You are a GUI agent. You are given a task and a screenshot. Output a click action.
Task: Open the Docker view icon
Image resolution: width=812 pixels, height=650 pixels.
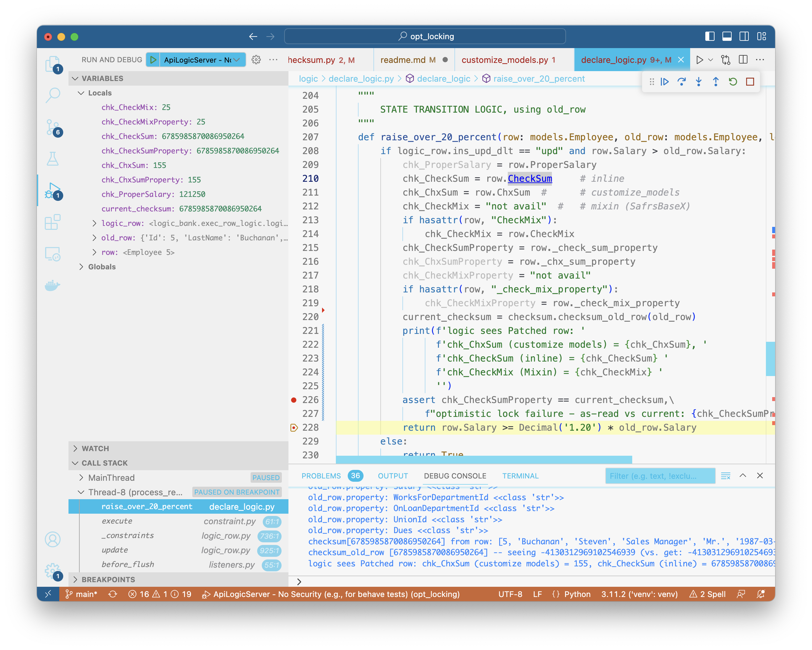pos(53,285)
